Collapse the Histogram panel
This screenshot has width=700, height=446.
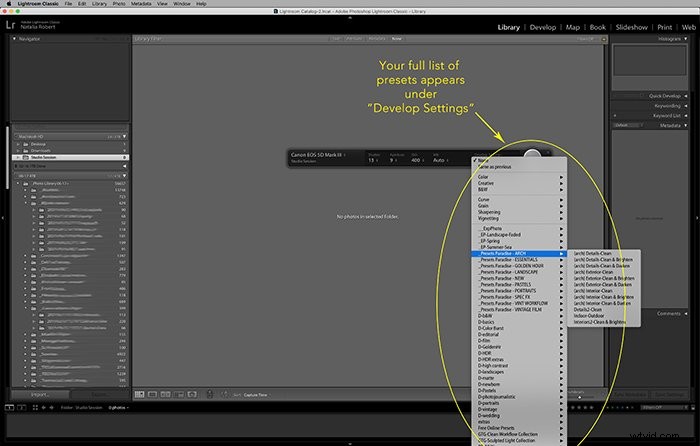[686, 39]
